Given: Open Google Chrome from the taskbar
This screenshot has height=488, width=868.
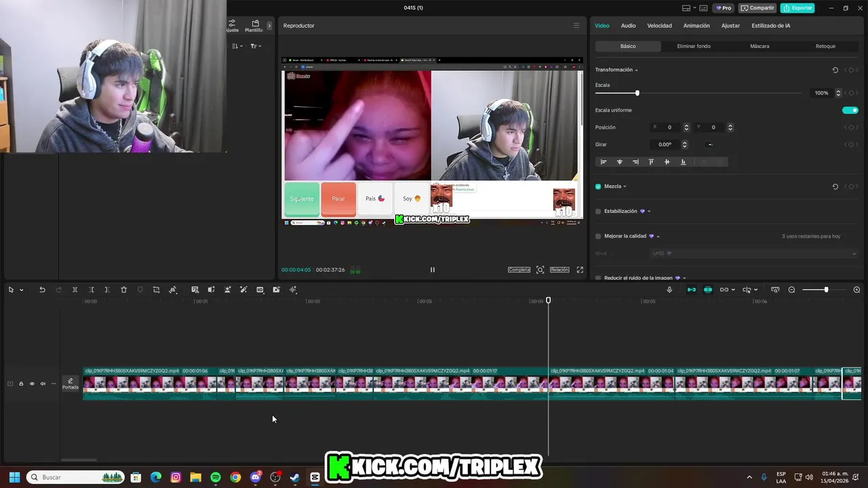Looking at the screenshot, I should pos(235,477).
